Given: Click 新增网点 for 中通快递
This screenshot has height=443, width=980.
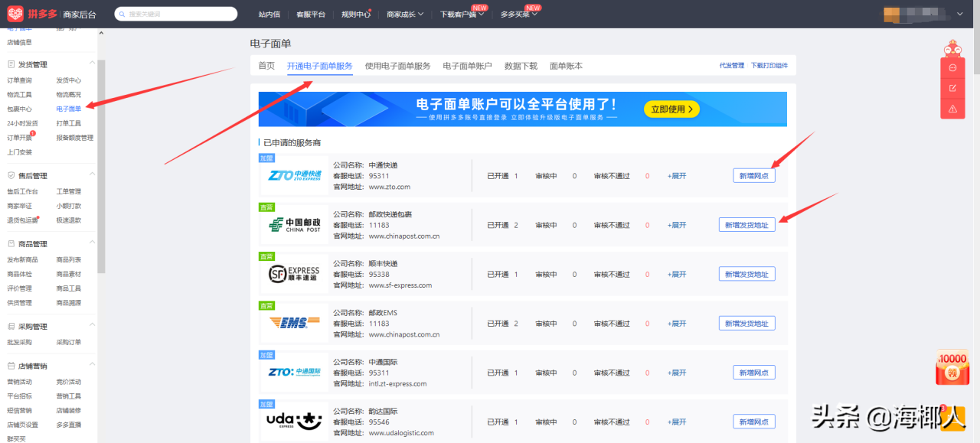Looking at the screenshot, I should pyautogui.click(x=753, y=175).
